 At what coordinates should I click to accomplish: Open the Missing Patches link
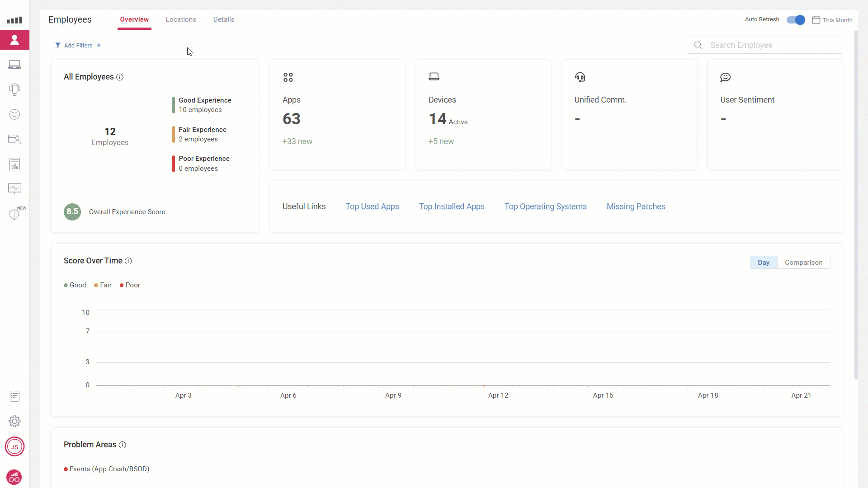pyautogui.click(x=636, y=206)
